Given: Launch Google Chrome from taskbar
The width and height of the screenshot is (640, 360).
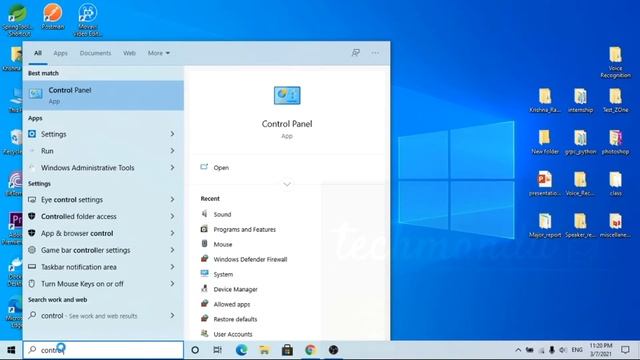Looking at the screenshot, I should [310, 350].
